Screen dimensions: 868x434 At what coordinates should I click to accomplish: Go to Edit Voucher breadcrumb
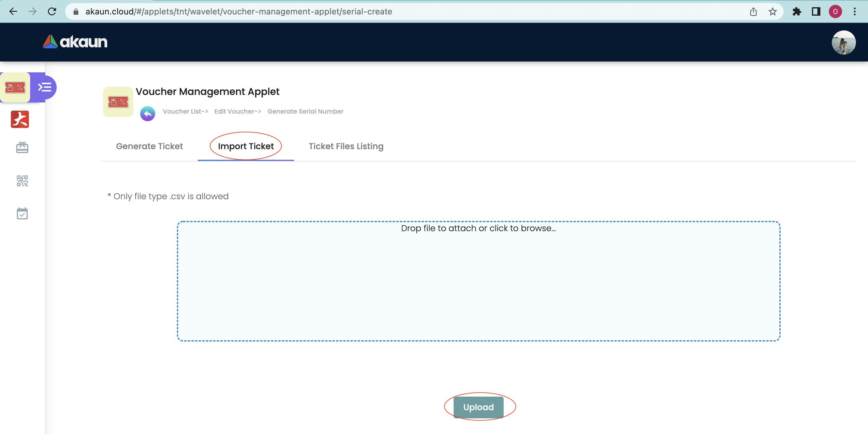237,111
